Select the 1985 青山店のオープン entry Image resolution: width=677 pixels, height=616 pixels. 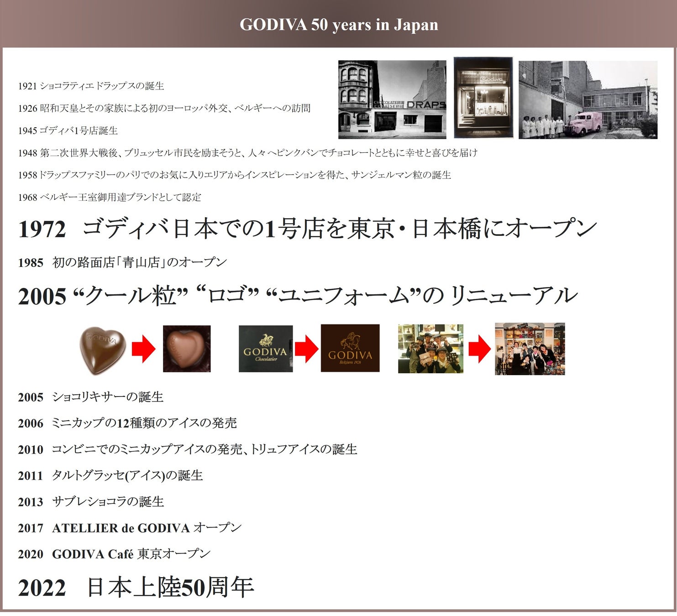click(122, 262)
